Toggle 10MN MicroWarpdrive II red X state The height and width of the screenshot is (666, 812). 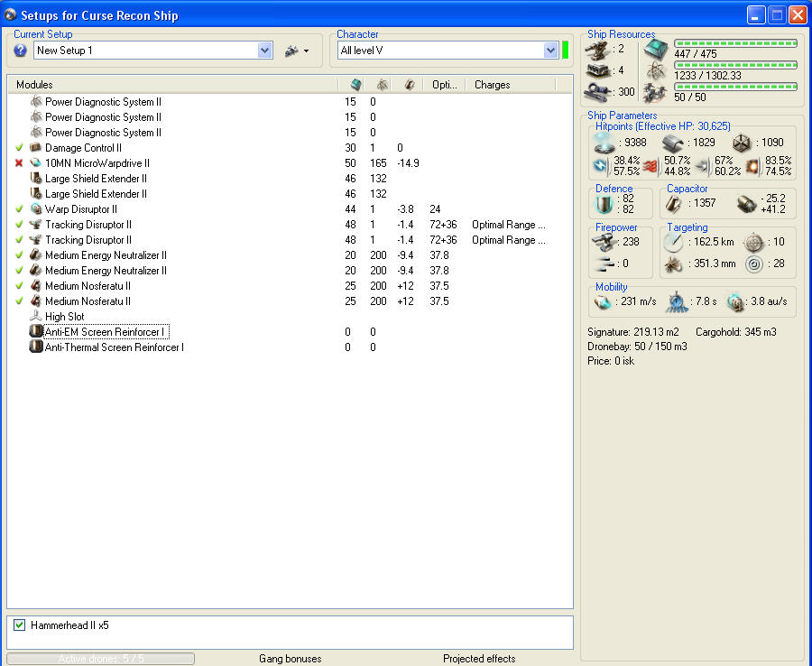point(19,163)
